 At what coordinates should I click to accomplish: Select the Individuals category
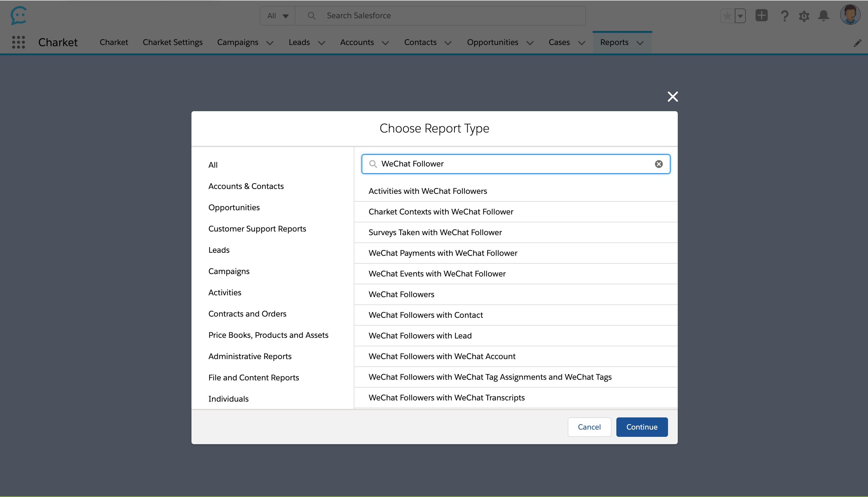tap(228, 399)
